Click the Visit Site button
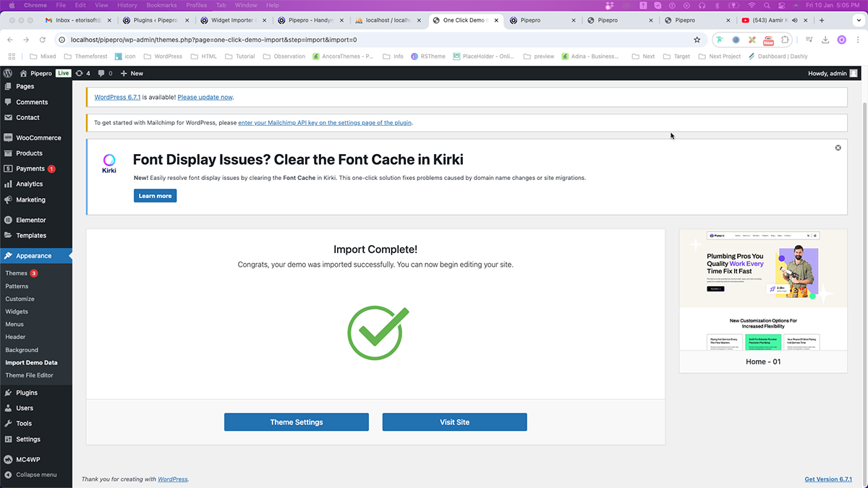The width and height of the screenshot is (868, 488). (454, 422)
